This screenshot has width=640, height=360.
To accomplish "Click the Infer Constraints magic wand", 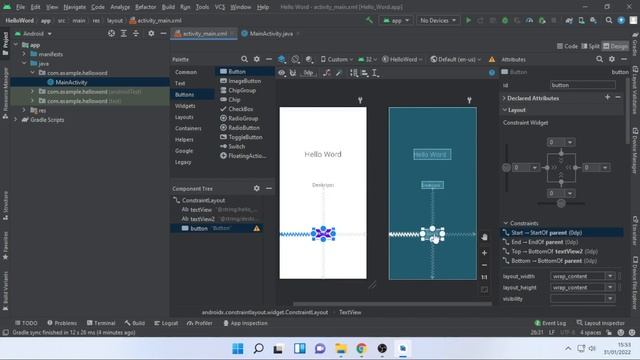I will 339,73.
